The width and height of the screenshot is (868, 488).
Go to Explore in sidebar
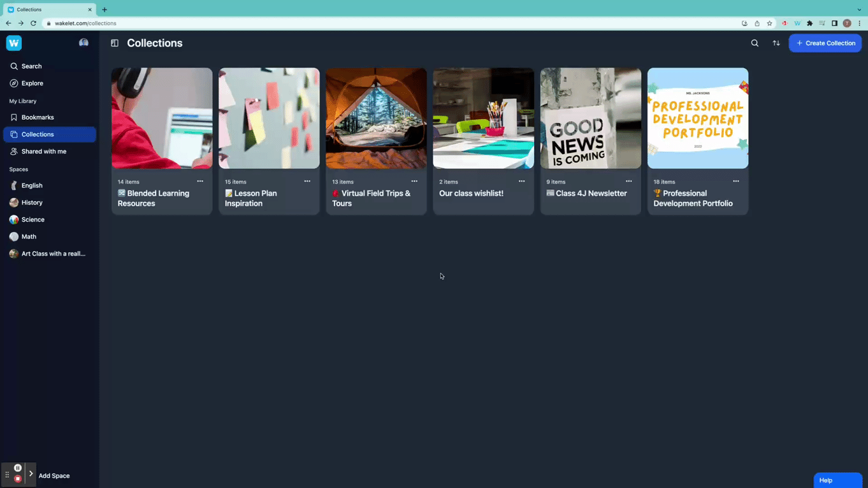coord(32,83)
